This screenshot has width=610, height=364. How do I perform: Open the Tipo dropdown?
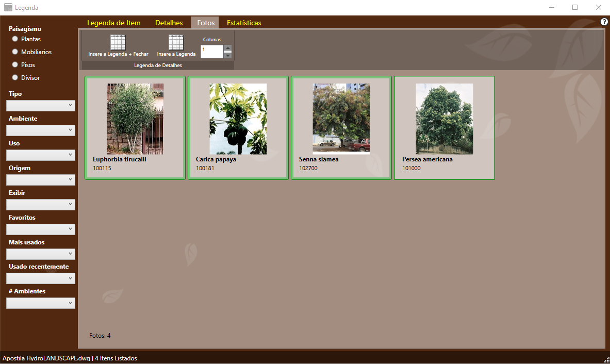tap(41, 106)
